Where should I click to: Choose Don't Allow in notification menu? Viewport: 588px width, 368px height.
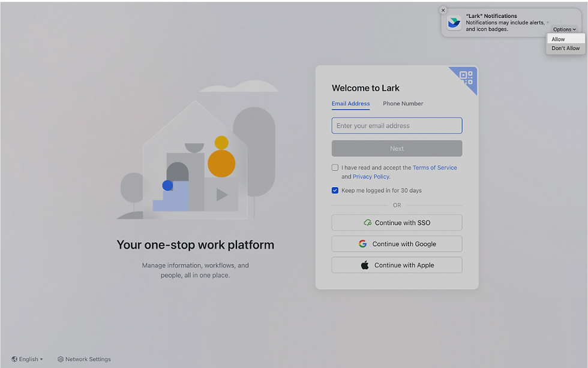(x=565, y=48)
